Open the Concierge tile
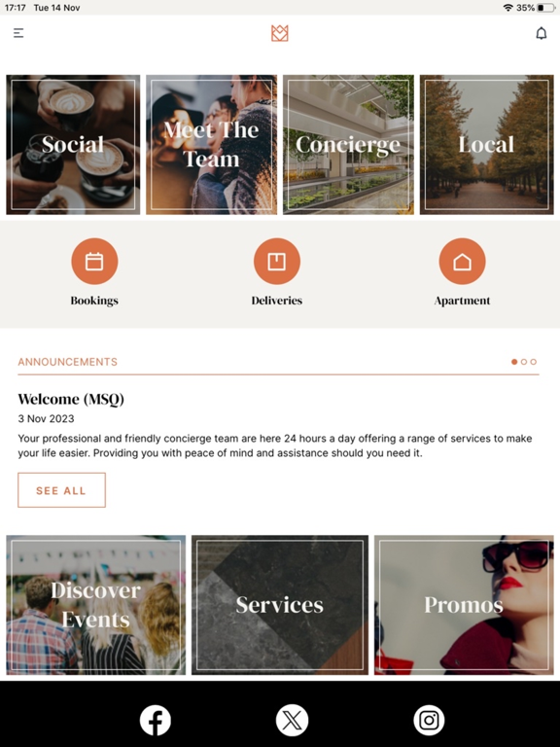The width and height of the screenshot is (560, 747). [348, 144]
